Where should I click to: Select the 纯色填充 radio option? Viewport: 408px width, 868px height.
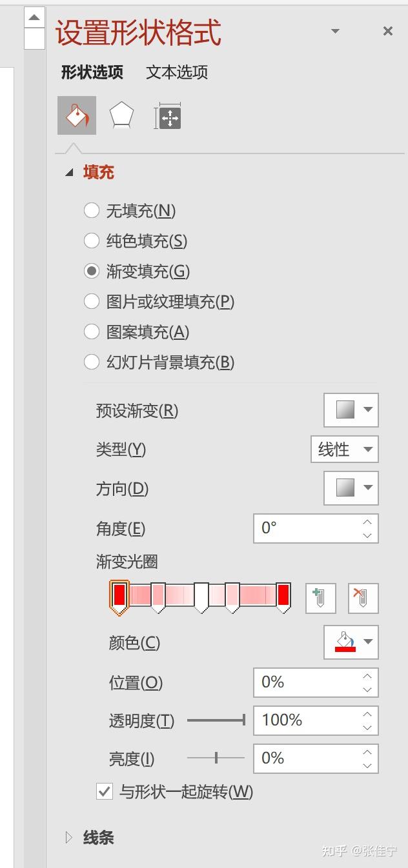click(x=92, y=241)
